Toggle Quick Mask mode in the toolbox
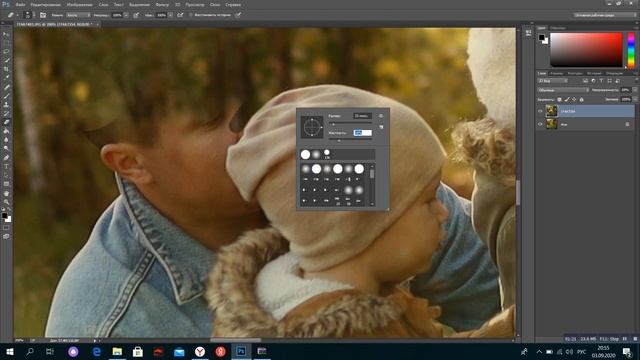 point(6,228)
